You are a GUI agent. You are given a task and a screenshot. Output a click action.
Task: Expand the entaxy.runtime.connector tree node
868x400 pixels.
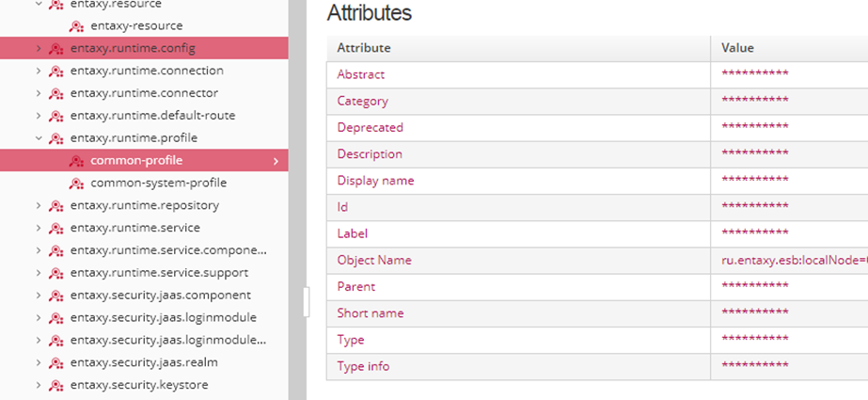[x=38, y=93]
